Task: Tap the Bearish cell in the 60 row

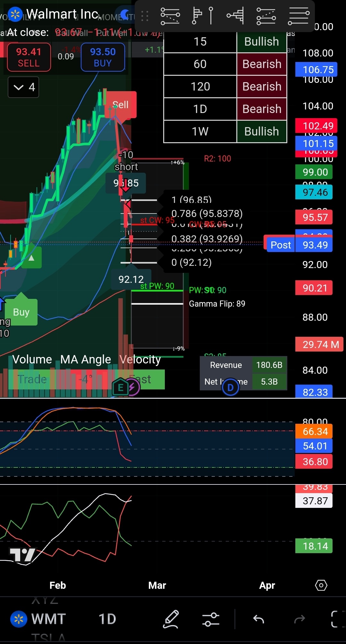Action: [x=261, y=64]
